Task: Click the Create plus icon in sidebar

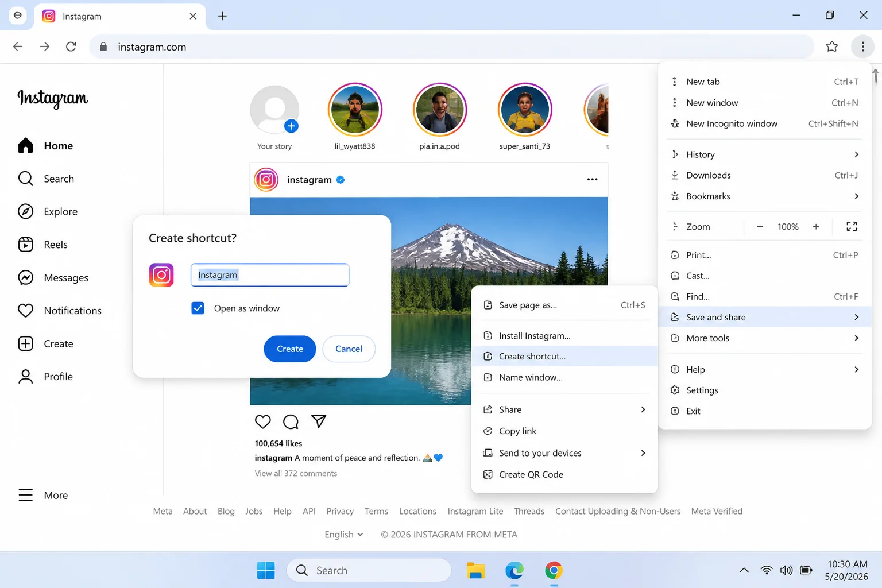Action: pyautogui.click(x=25, y=343)
